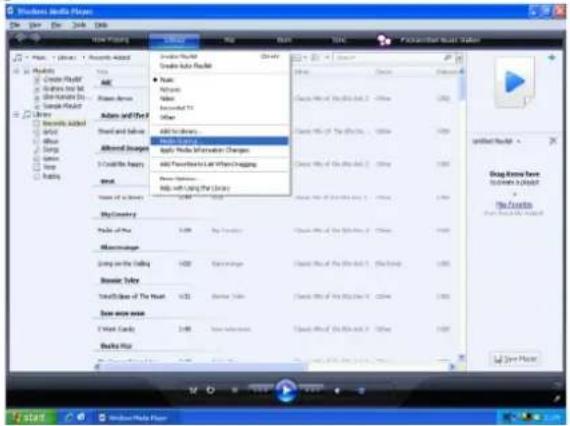The height and width of the screenshot is (426, 570).
Task: Click the Play Favorites link
Action: pyautogui.click(x=514, y=205)
